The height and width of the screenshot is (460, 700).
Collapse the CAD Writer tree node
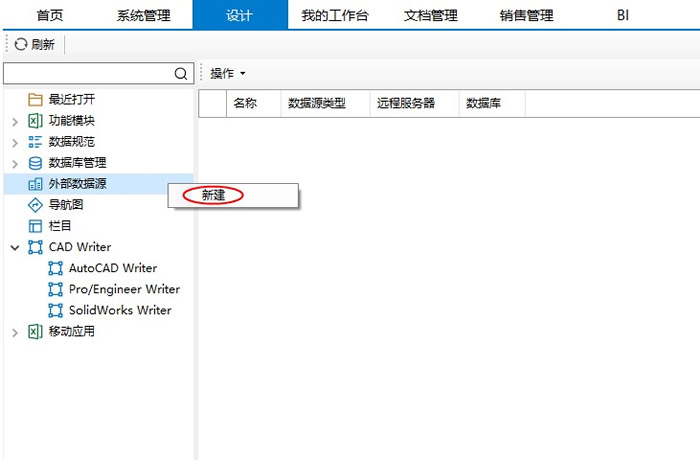pyautogui.click(x=15, y=247)
